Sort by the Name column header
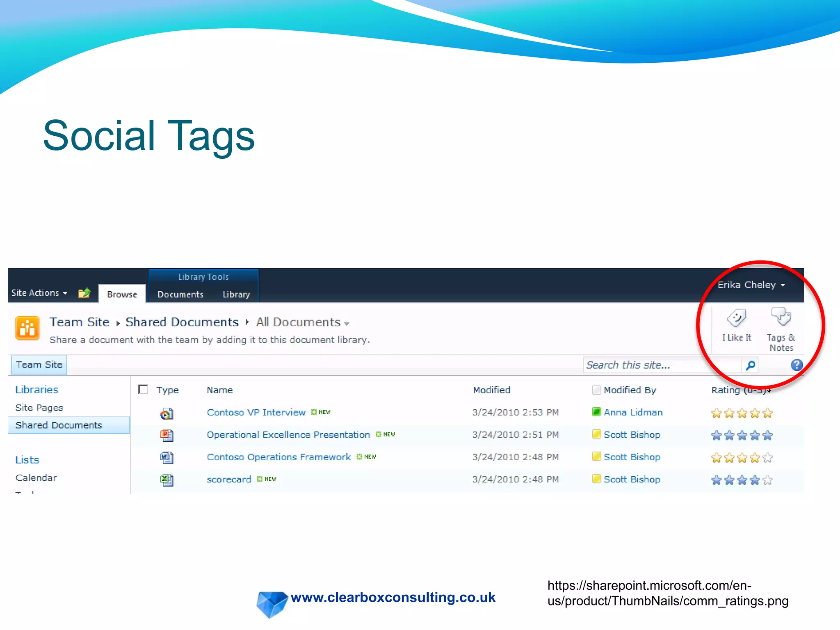Screen dimensions: 840x630 point(220,390)
